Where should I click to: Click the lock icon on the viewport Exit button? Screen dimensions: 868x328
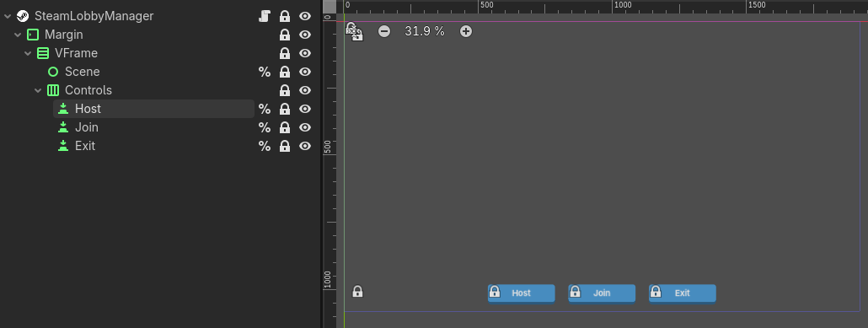656,291
